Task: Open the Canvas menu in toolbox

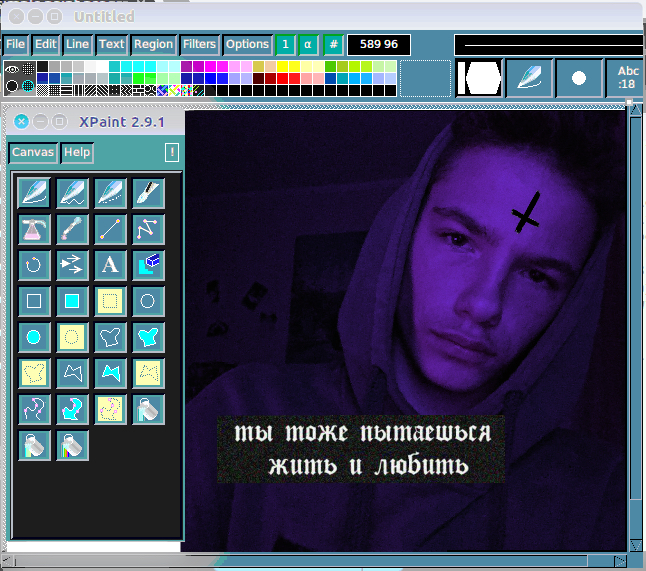Action: (x=33, y=152)
